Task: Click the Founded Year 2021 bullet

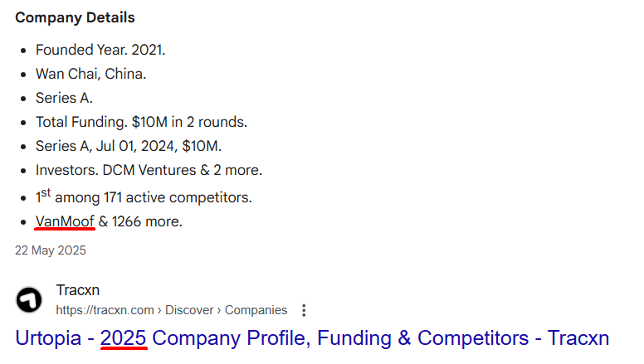Action: click(x=100, y=50)
